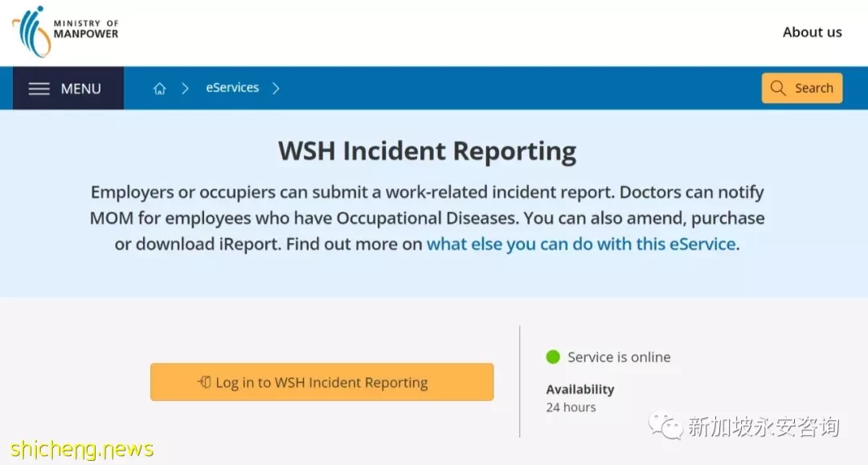
Task: Open the MENU navigation panel
Action: 68,88
